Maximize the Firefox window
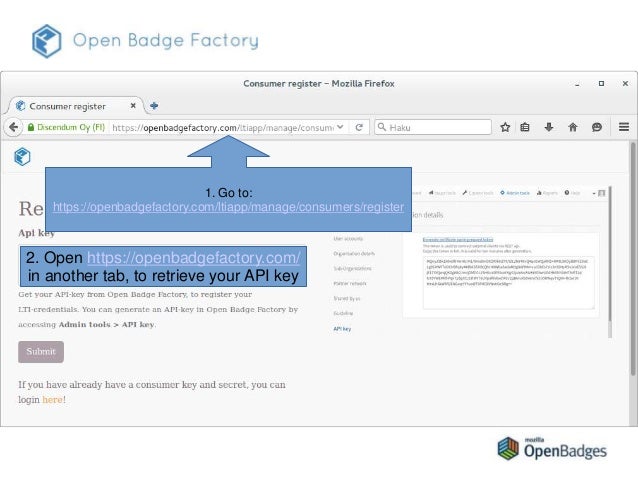Screen dimensions: 638x479 click(601, 83)
